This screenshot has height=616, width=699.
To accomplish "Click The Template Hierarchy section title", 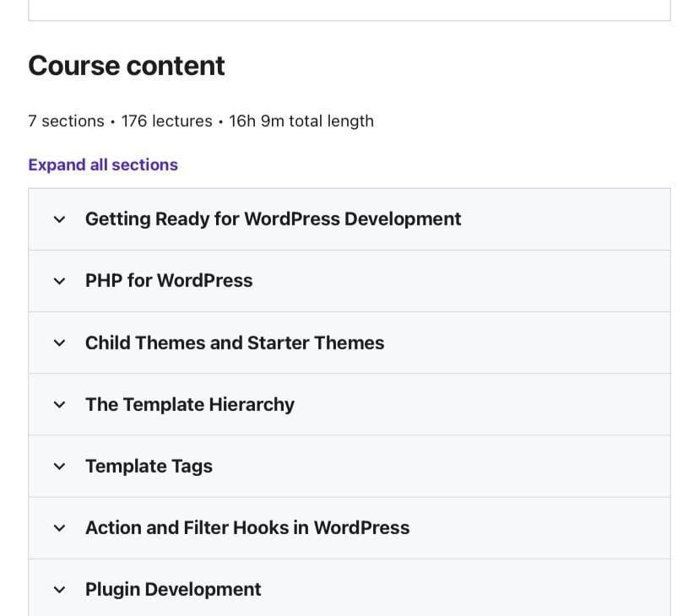I will (x=190, y=405).
